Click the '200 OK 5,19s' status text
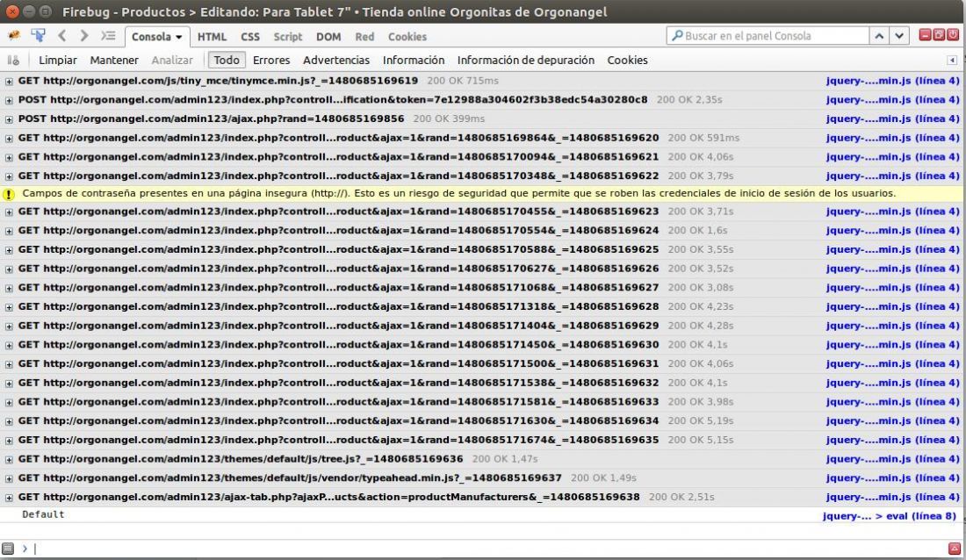966x560 pixels. 701,420
